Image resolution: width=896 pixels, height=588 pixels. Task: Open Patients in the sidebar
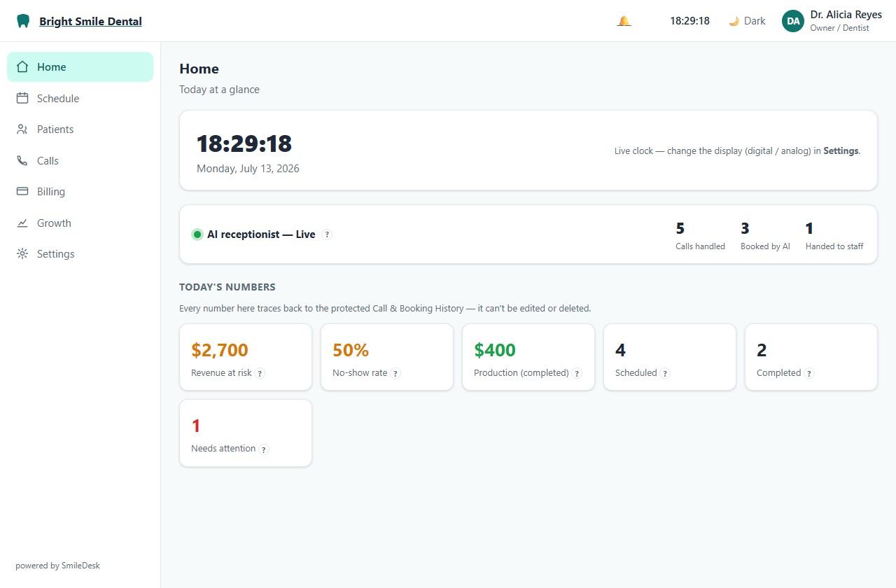click(x=80, y=129)
